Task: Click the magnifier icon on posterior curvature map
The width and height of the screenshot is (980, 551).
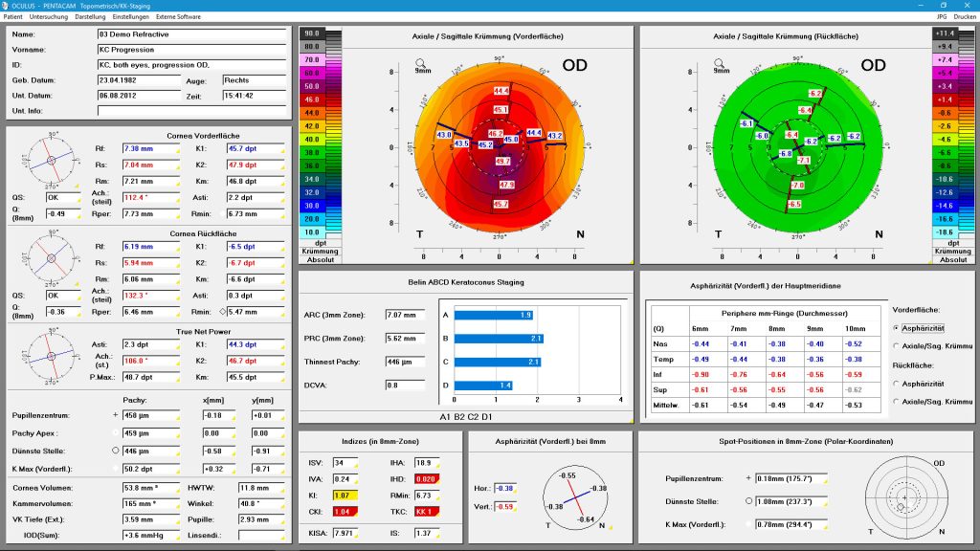Action: point(720,63)
